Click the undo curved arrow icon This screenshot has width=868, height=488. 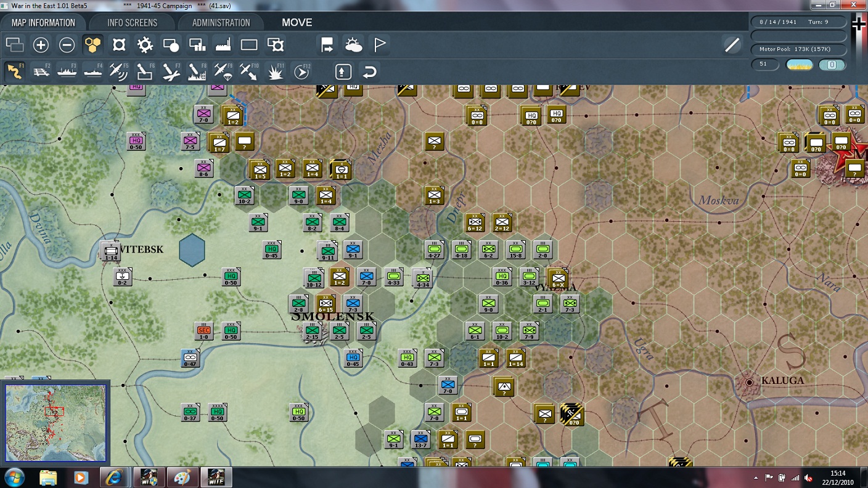click(369, 71)
